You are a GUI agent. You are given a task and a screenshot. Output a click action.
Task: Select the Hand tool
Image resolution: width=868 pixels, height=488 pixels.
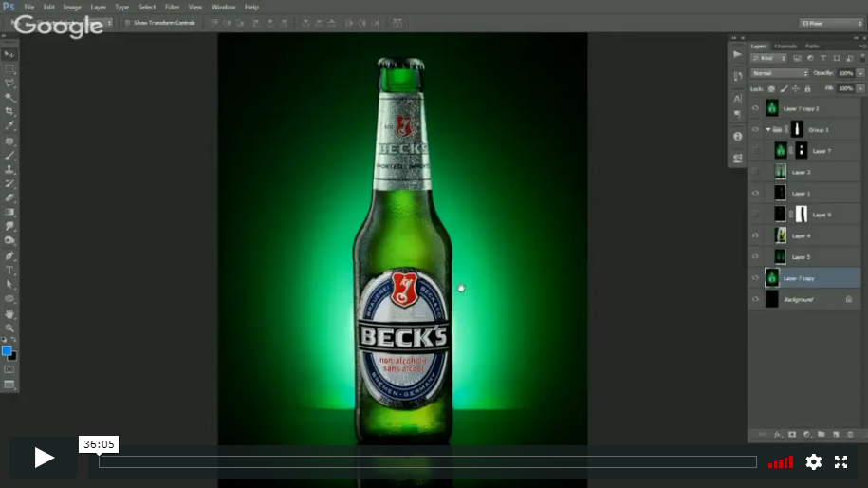tap(9, 314)
